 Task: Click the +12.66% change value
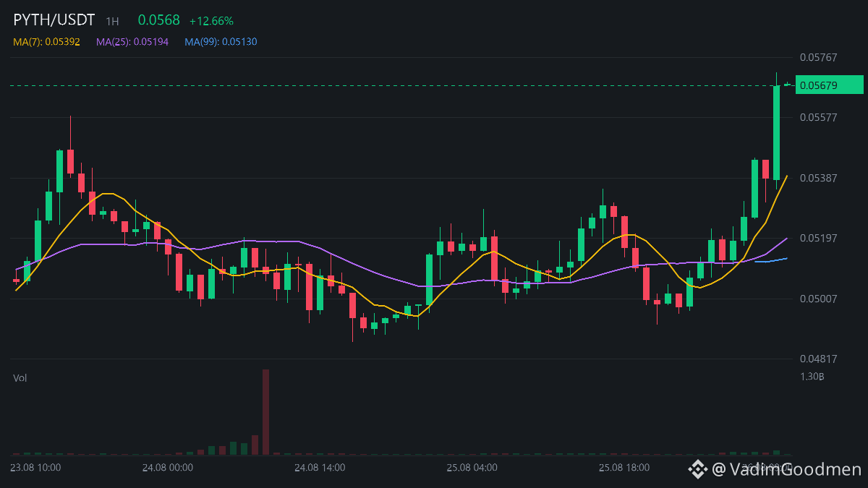click(x=211, y=21)
